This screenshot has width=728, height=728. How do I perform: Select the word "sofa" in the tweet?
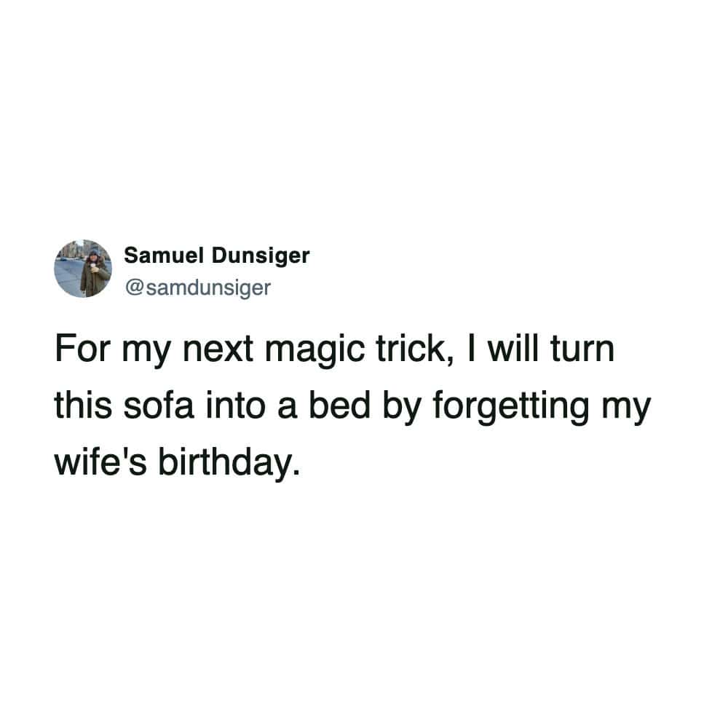[158, 405]
